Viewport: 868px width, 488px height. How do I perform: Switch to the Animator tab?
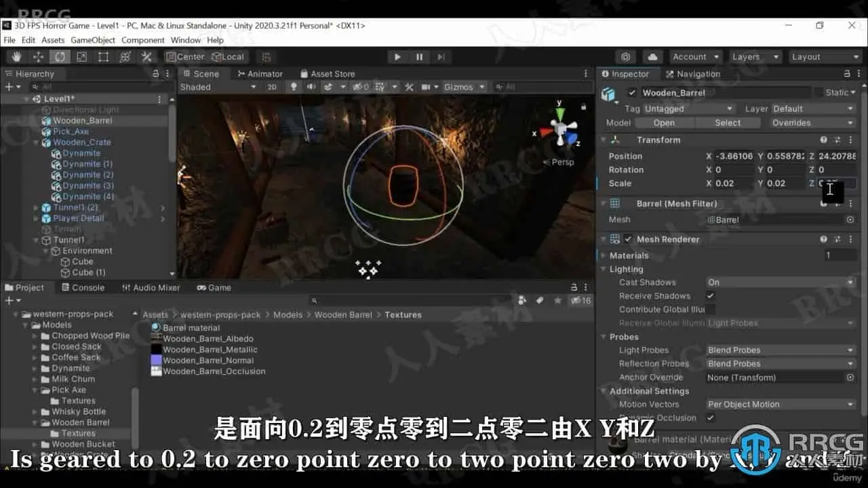(x=260, y=74)
